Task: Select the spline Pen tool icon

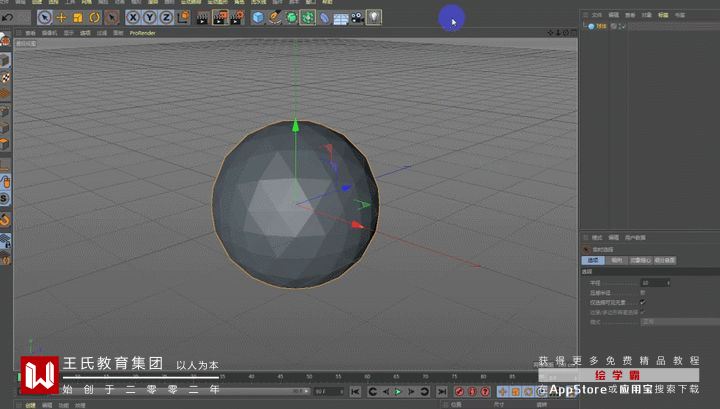Action: tap(275, 18)
